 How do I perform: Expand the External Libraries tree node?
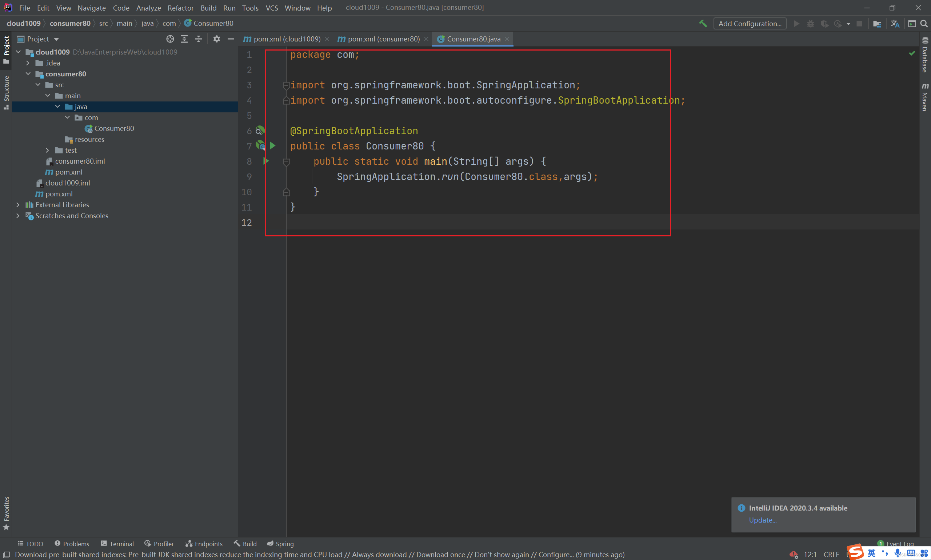(16, 204)
